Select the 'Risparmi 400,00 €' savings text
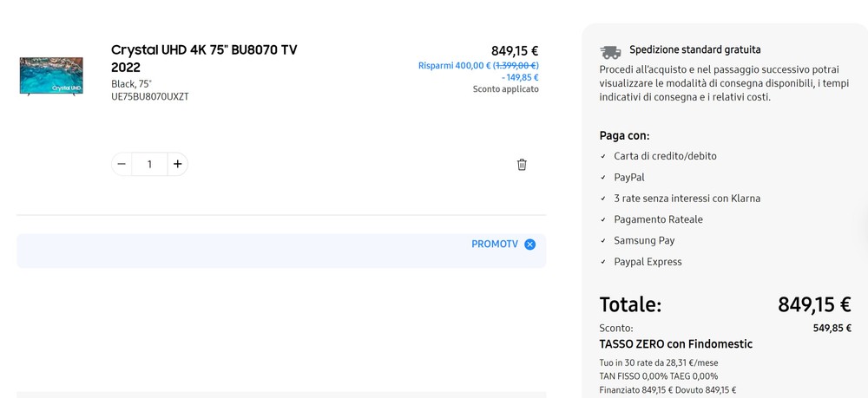 455,66
